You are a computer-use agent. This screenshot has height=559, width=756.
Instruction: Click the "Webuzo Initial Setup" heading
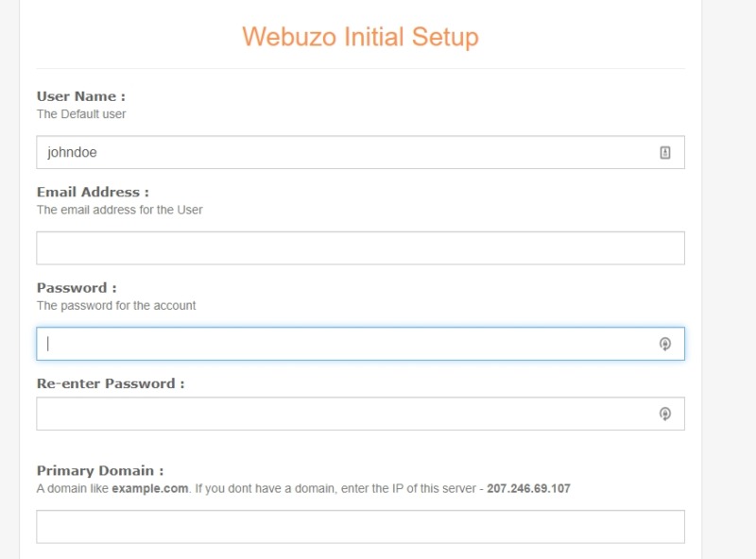point(360,37)
